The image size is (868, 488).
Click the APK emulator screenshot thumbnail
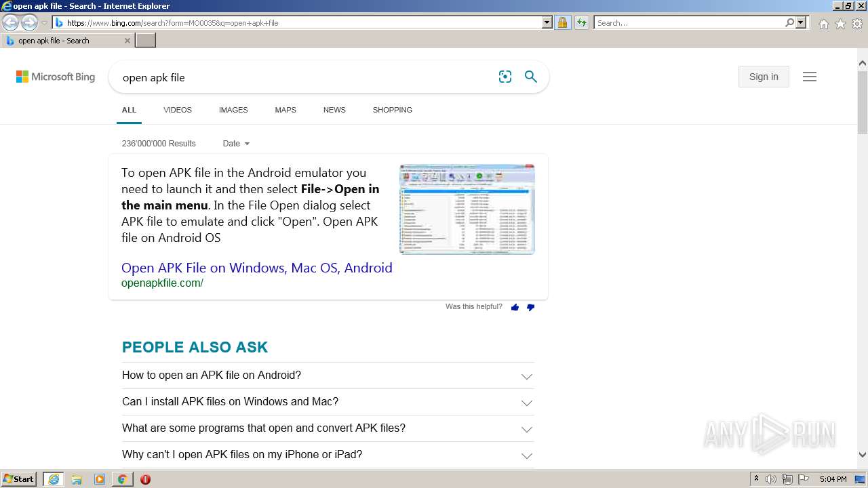[x=467, y=209]
